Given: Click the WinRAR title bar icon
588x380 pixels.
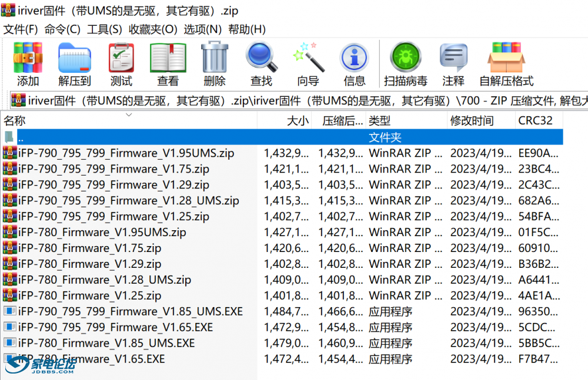Looking at the screenshot, I should [x=8, y=10].
